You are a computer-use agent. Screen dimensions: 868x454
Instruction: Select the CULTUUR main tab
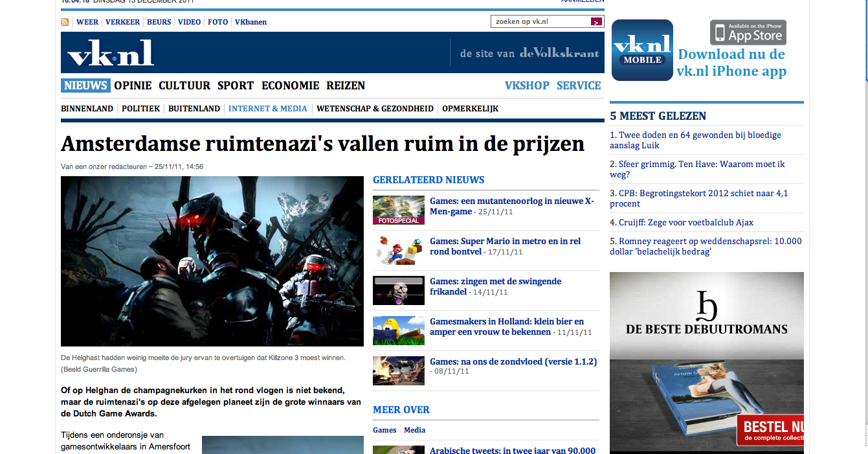coord(184,85)
